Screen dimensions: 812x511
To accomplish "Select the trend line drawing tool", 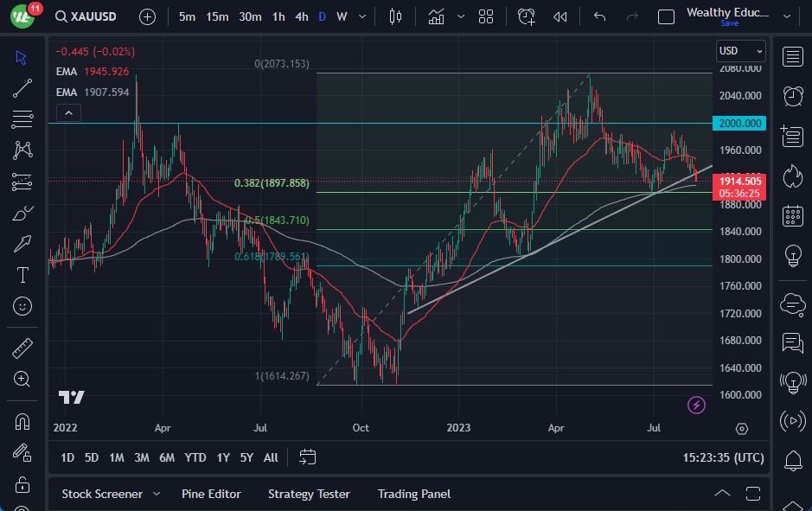I will click(22, 88).
